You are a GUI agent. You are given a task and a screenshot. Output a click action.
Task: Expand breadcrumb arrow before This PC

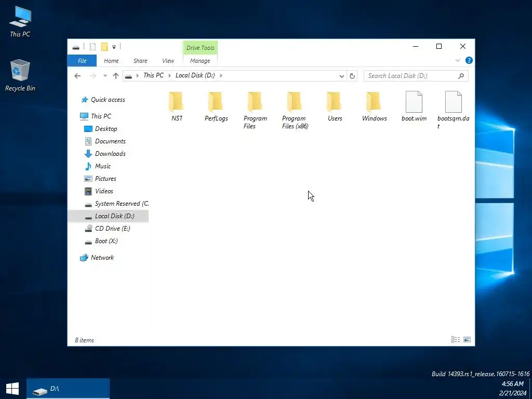(x=137, y=76)
